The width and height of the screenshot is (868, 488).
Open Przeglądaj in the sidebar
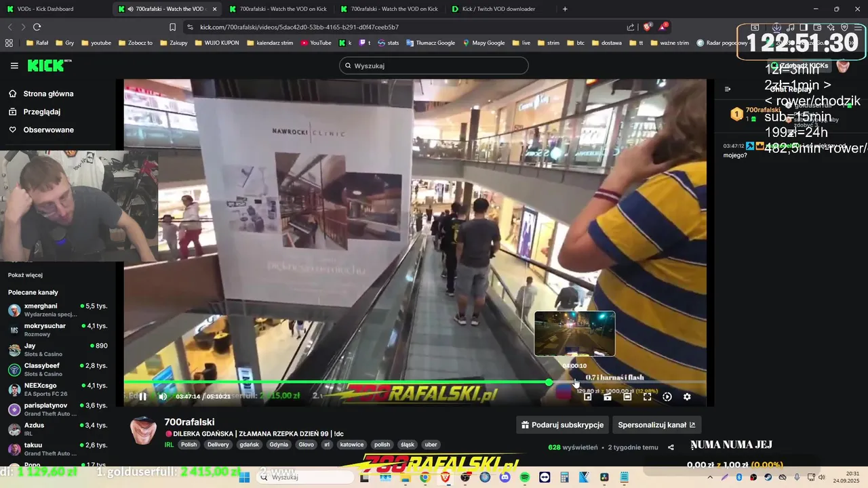[x=42, y=112]
